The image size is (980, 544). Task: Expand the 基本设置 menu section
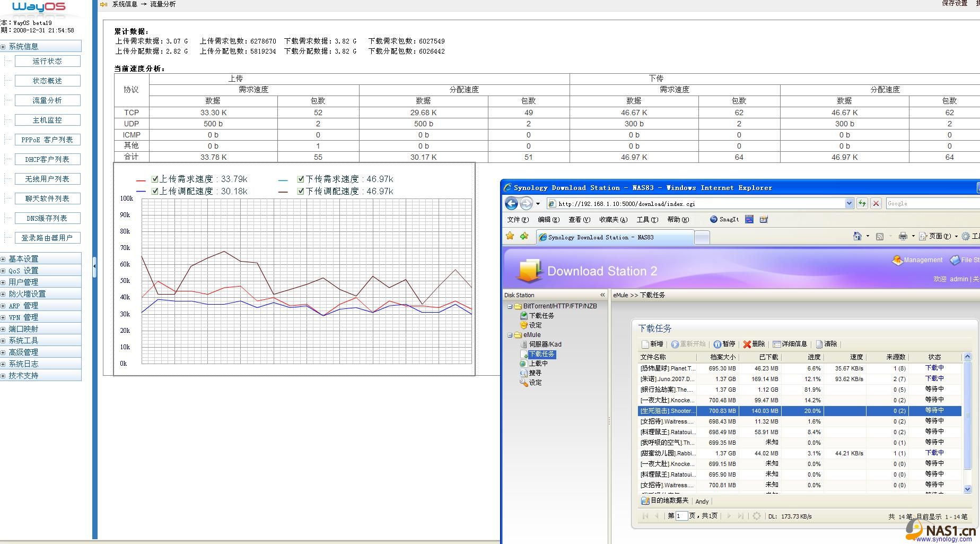3,259
